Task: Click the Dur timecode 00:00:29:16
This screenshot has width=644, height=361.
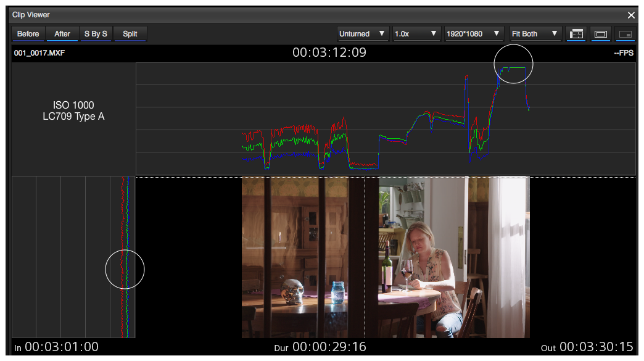Action: (329, 347)
